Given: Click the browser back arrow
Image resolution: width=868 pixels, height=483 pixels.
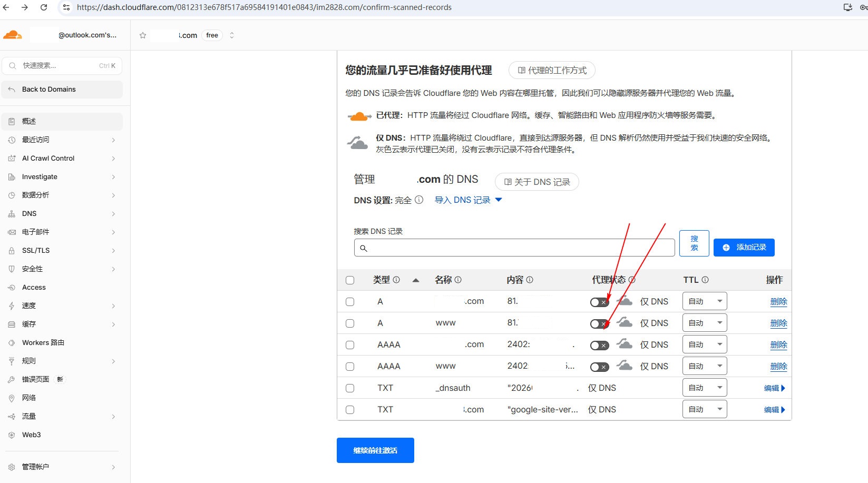Looking at the screenshot, I should coord(7,7).
